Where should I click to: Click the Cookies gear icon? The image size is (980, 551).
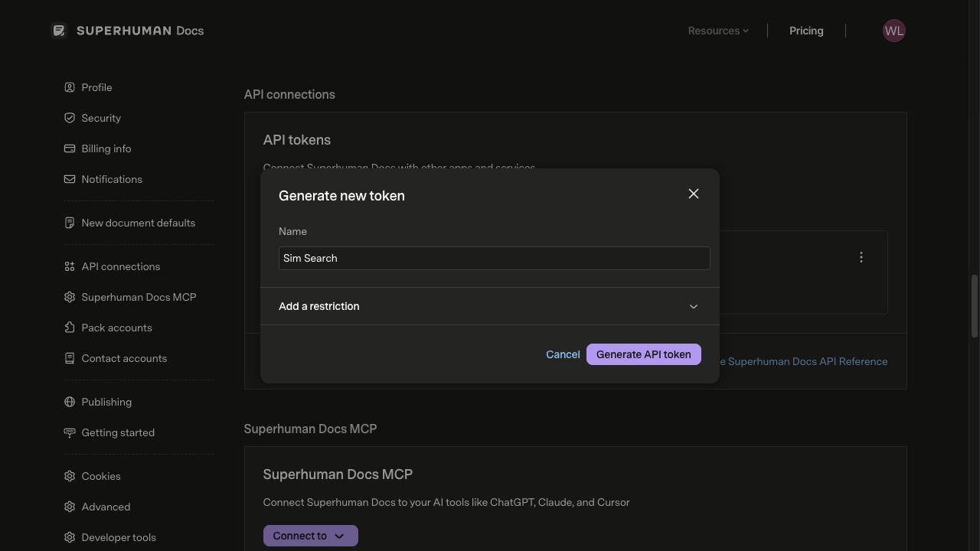(x=70, y=476)
